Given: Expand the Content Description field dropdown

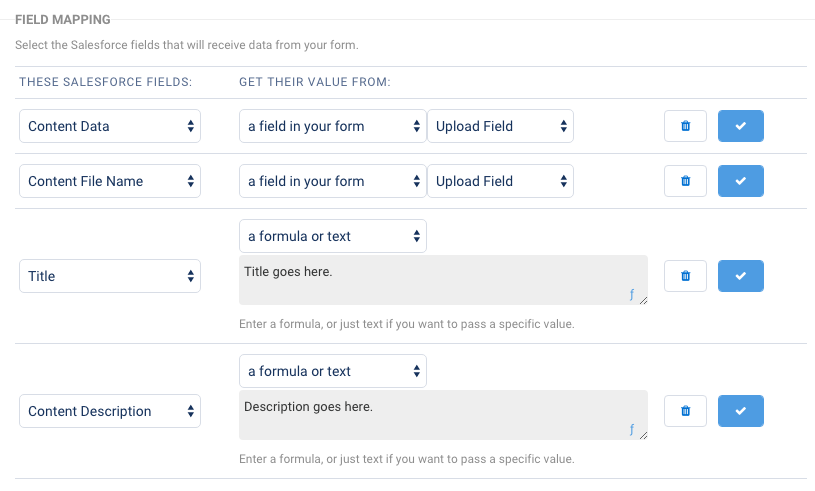Looking at the screenshot, I should point(110,411).
